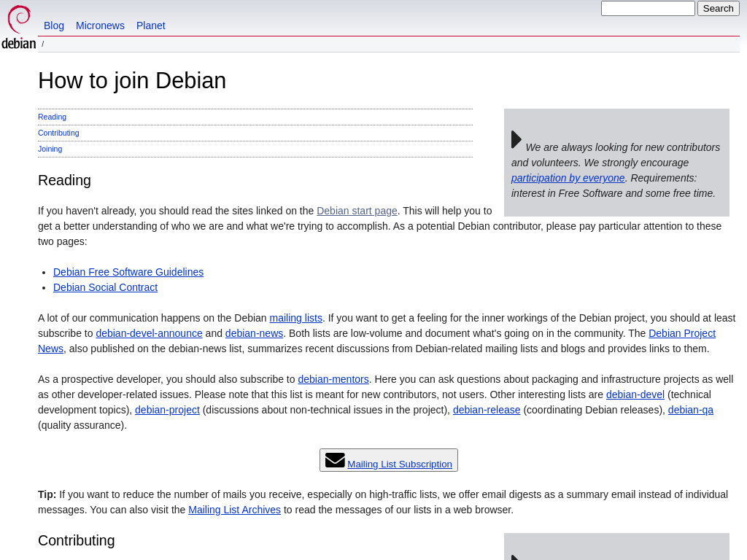Click the bold 'Tip:' label
This screenshot has width=747, height=560.
click(x=47, y=495)
